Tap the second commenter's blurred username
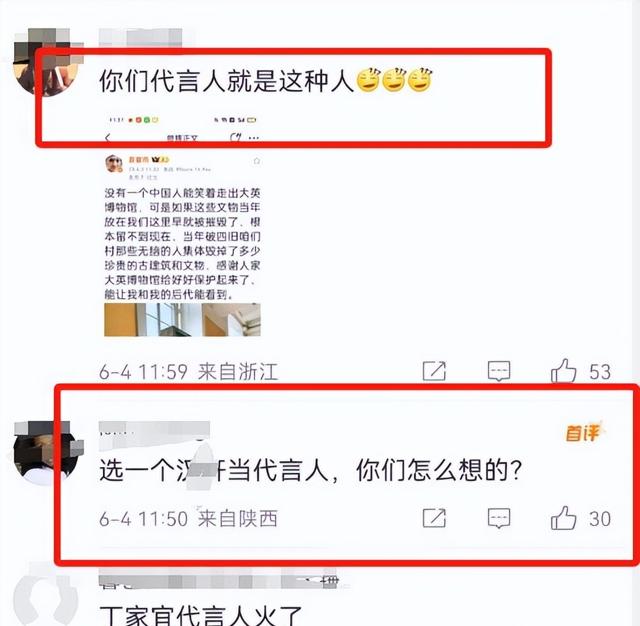This screenshot has height=626, width=640. click(x=154, y=431)
